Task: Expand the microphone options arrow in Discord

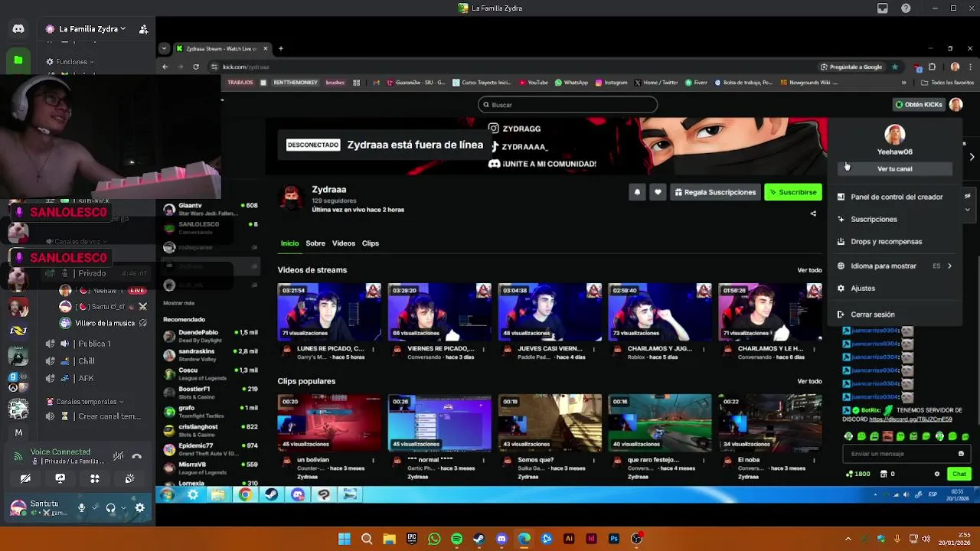Action: coord(93,507)
